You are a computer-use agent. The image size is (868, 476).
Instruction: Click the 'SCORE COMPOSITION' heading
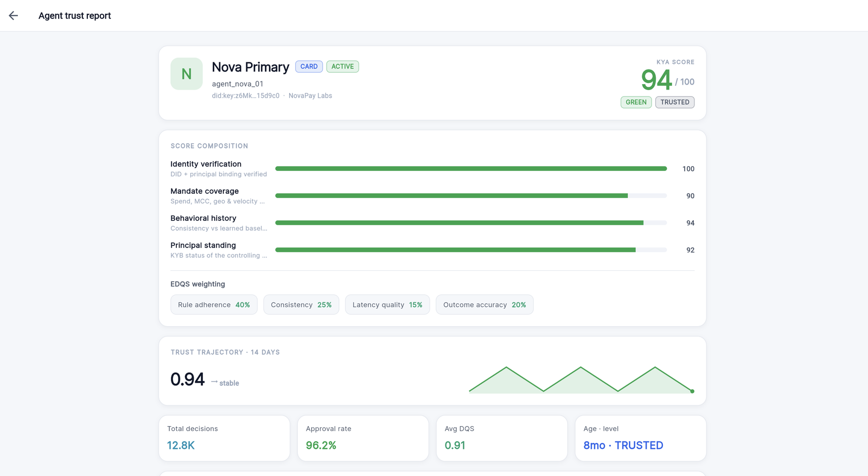click(209, 146)
